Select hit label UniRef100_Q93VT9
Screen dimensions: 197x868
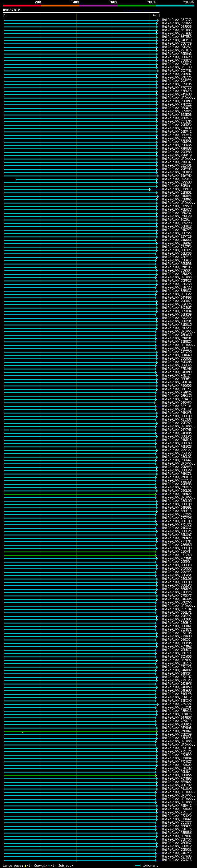[x=177, y=81]
